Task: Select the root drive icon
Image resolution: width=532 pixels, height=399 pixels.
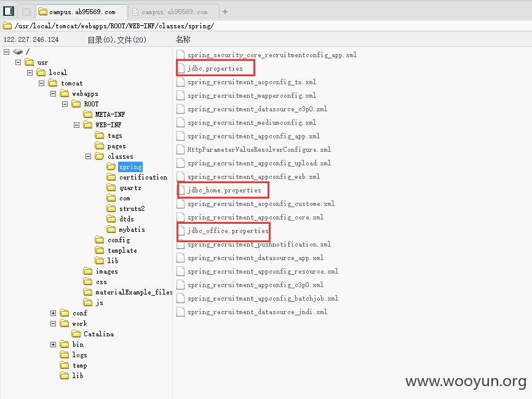Action: (18, 52)
